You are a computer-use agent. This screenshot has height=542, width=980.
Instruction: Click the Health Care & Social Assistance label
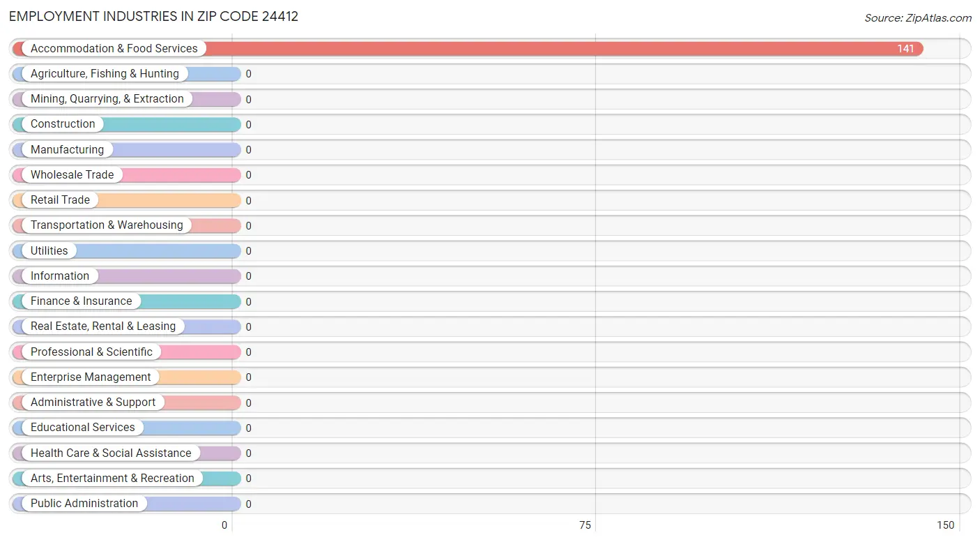111,453
